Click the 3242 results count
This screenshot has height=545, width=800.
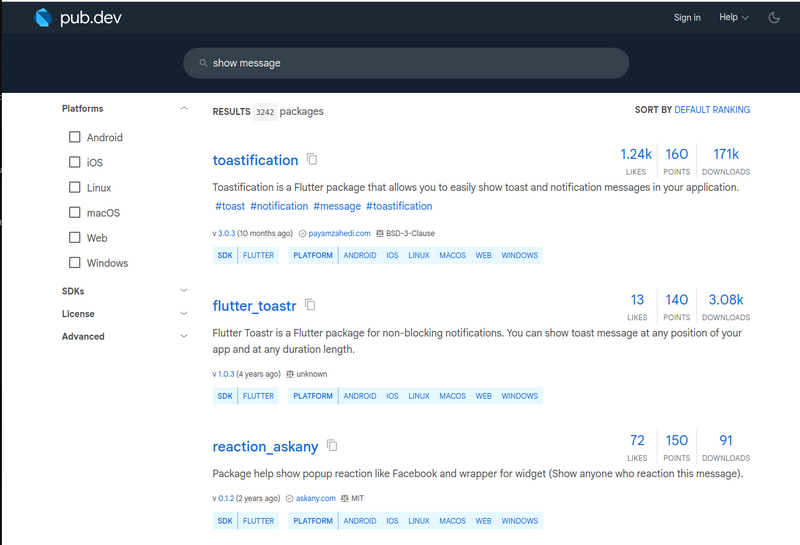pos(265,112)
